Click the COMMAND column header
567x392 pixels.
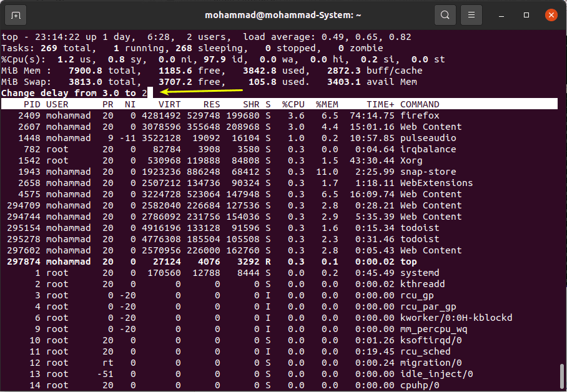pyautogui.click(x=420, y=104)
